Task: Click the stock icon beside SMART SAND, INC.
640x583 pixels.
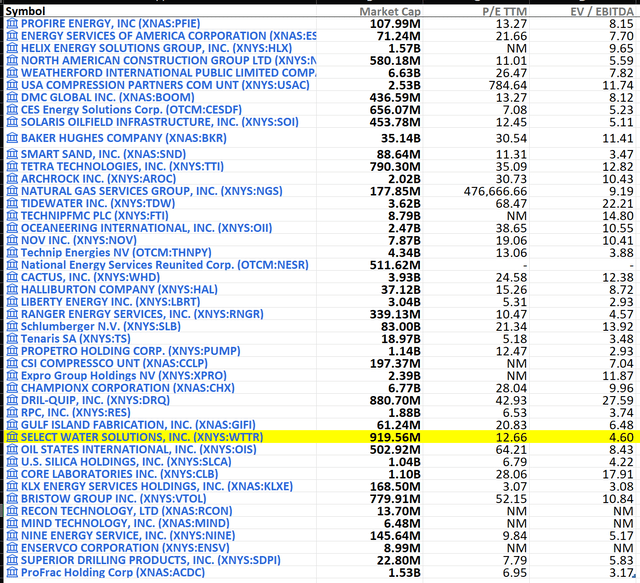Action: [x=12, y=154]
